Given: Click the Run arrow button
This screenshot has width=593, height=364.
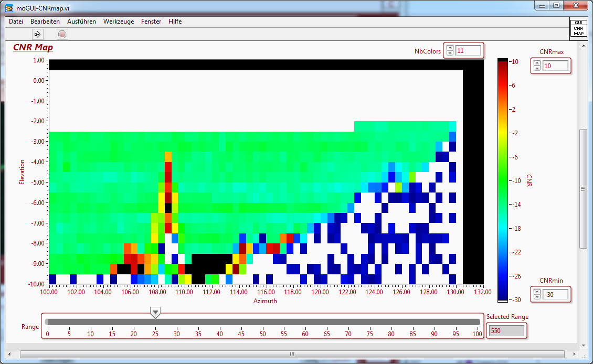Looking at the screenshot, I should click(37, 35).
